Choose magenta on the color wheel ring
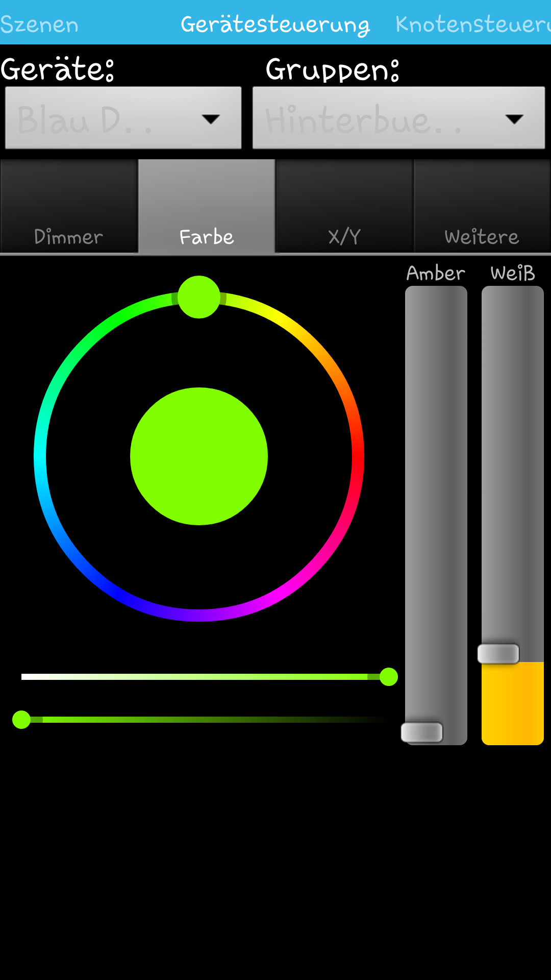This screenshot has height=980, width=551. tap(279, 594)
